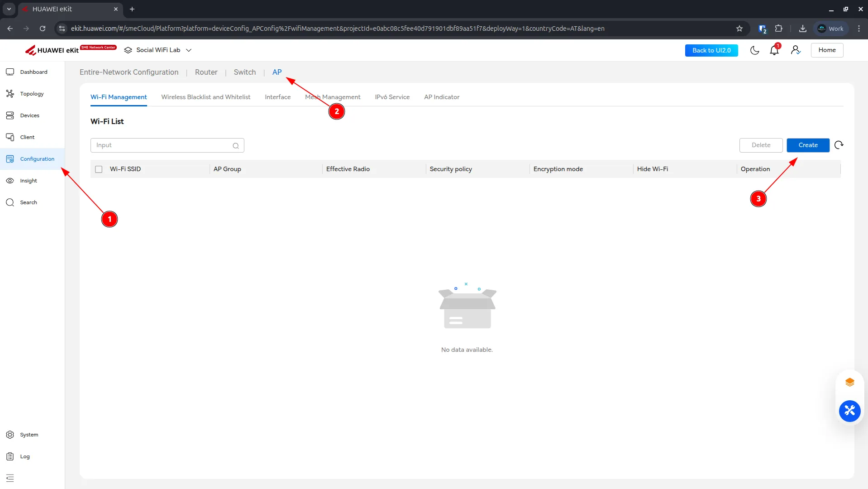The height and width of the screenshot is (489, 868).
Task: Click Back to UI2.0 button
Action: pos(711,50)
